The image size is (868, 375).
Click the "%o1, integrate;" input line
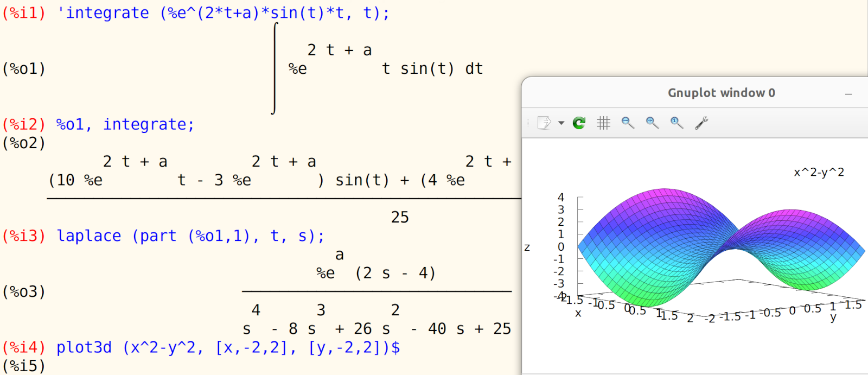coord(125,125)
